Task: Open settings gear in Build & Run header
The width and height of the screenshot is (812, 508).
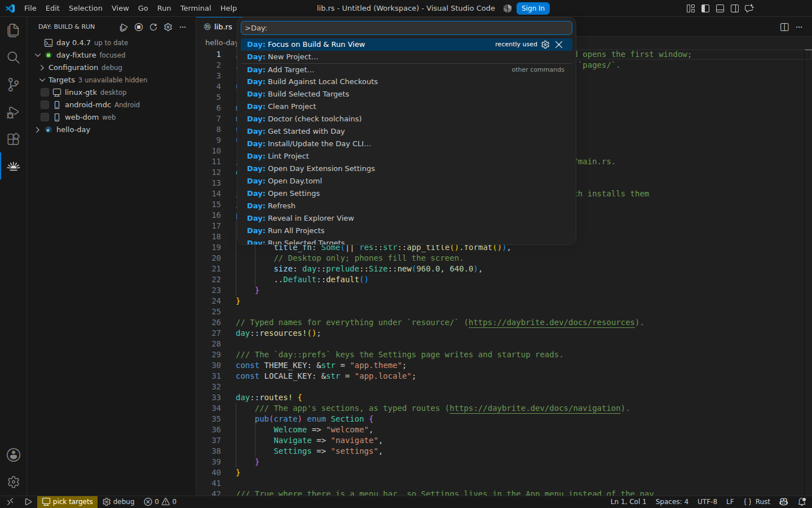Action: tap(168, 27)
